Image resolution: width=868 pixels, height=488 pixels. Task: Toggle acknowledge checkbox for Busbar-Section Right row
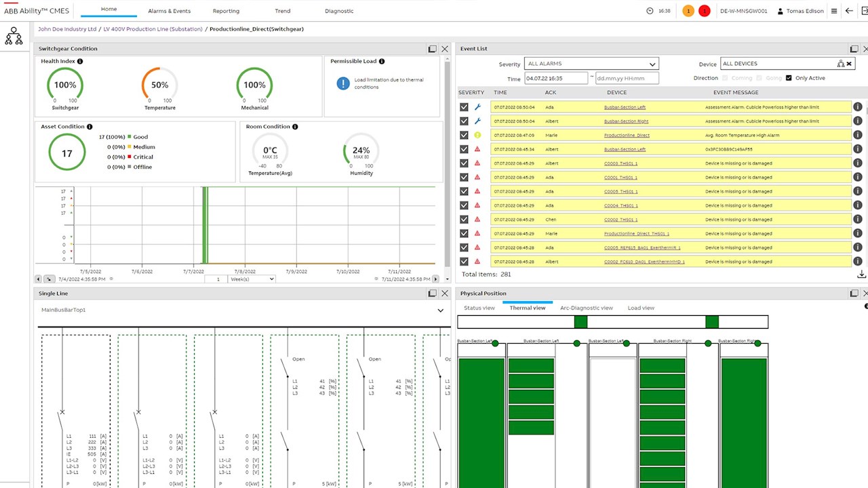[x=464, y=121]
